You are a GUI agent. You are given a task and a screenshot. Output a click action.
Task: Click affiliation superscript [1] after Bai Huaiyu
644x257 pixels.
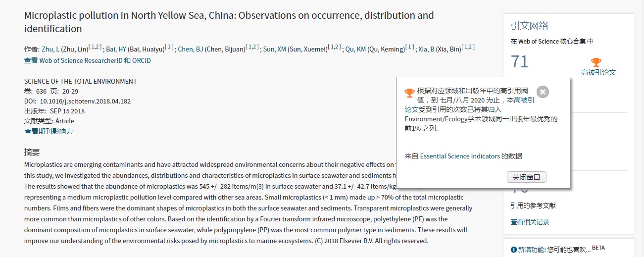pos(169,47)
